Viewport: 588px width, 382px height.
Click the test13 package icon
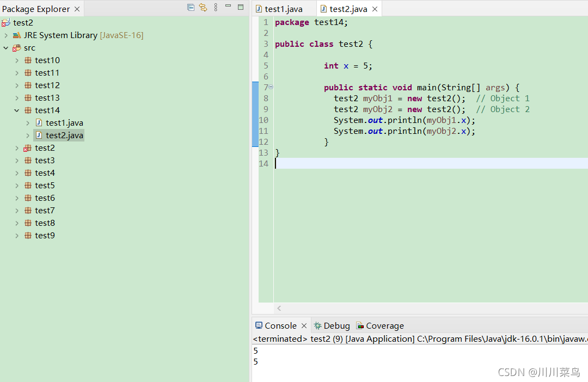click(x=28, y=98)
